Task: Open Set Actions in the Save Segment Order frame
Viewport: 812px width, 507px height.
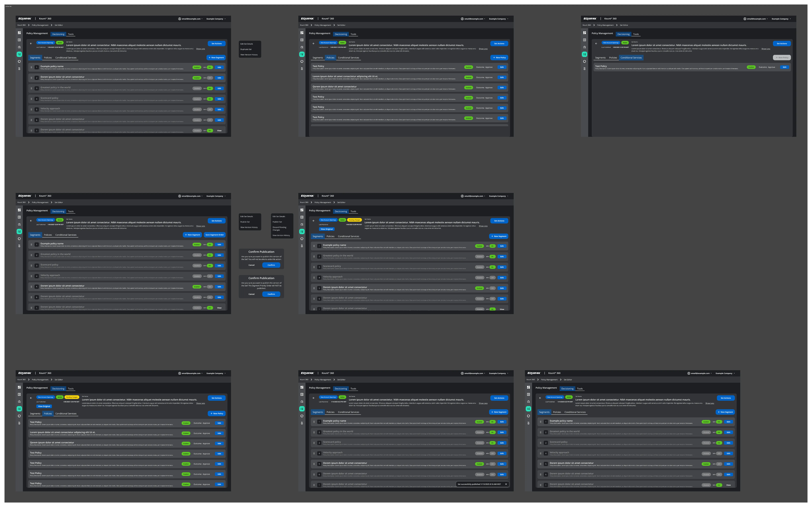Action: point(217,221)
